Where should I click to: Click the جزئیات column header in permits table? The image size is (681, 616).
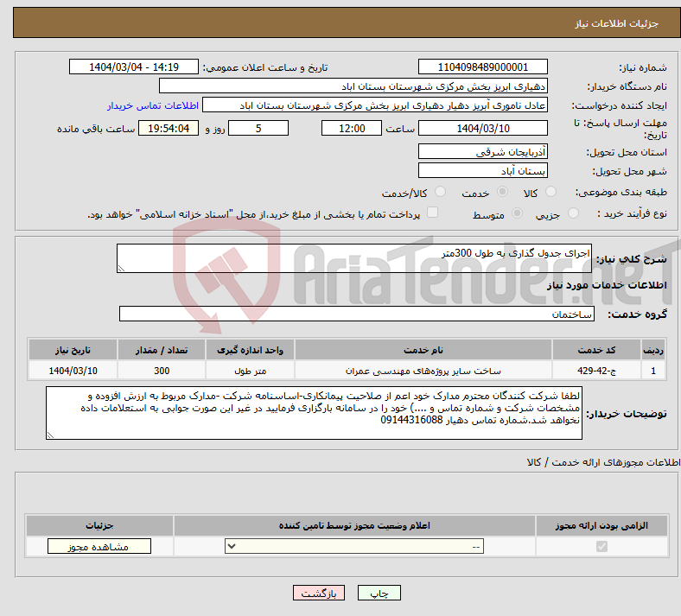click(99, 525)
